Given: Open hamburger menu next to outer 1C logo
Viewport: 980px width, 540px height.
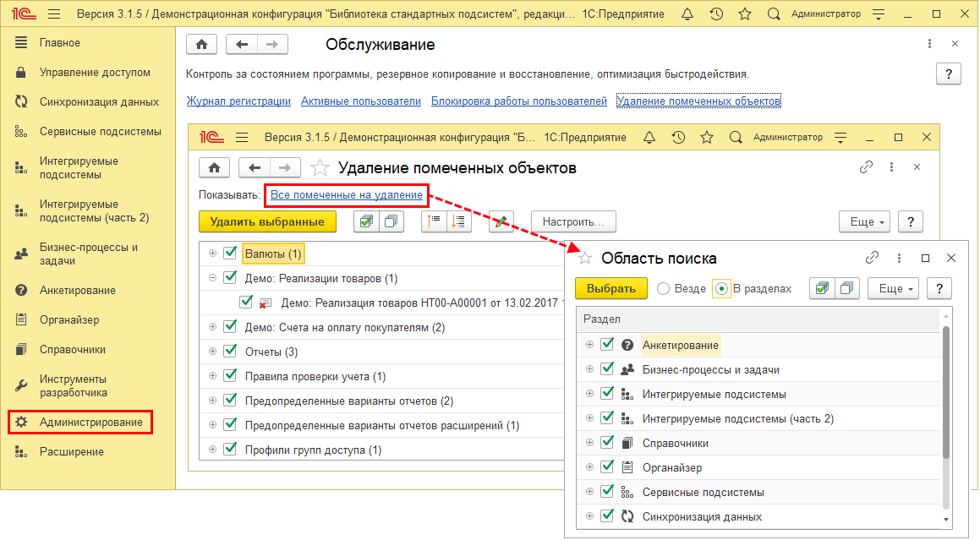Looking at the screenshot, I should click(54, 14).
